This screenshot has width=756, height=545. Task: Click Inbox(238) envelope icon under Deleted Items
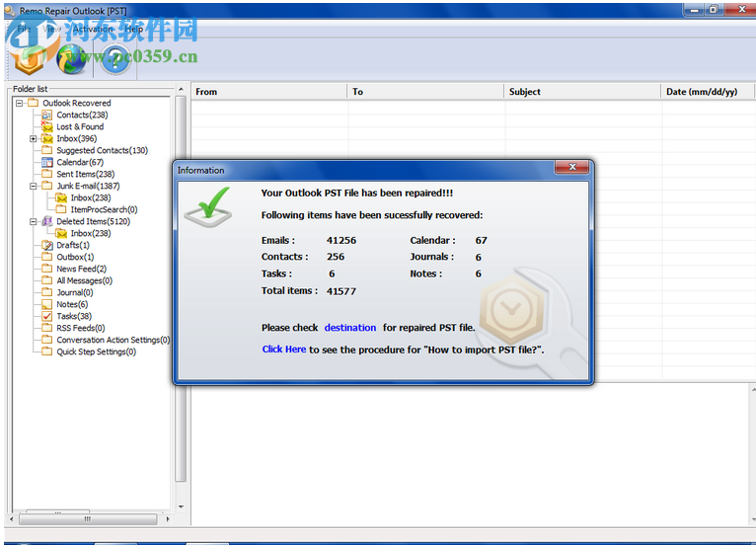pos(61,233)
